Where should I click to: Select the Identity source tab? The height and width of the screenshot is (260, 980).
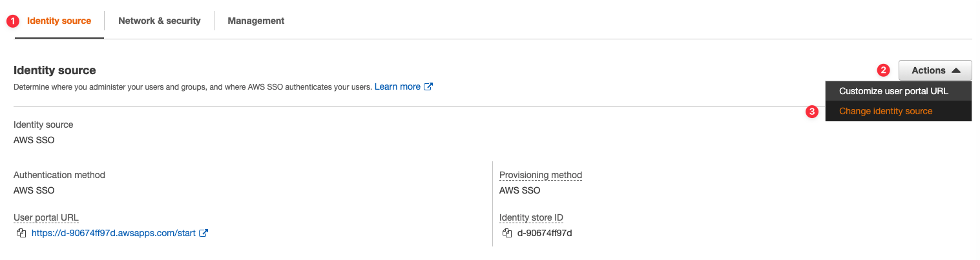59,21
